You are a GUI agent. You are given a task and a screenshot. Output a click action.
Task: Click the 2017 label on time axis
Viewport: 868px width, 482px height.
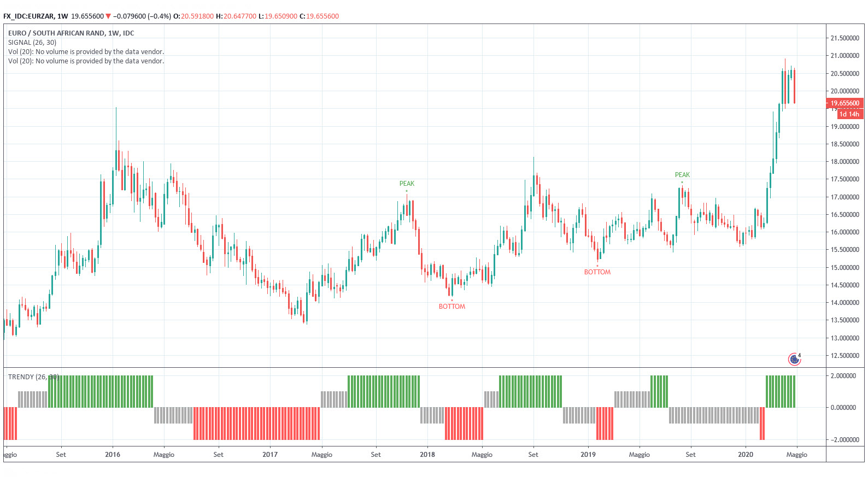pyautogui.click(x=270, y=455)
